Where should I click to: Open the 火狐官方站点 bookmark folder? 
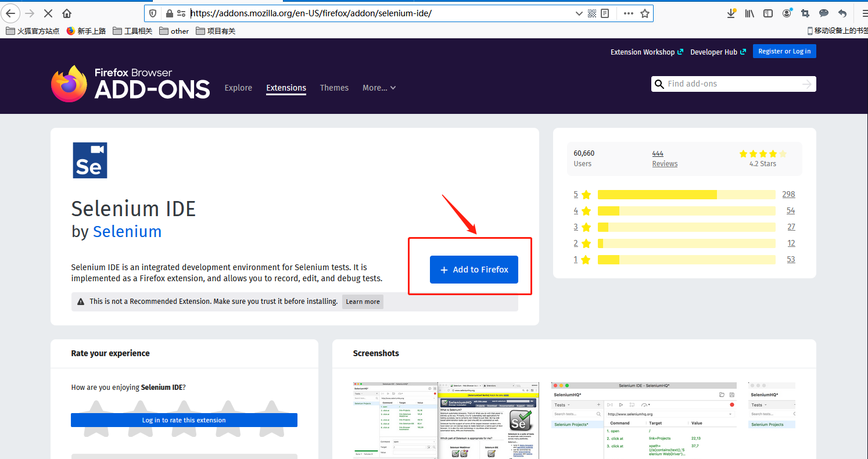point(33,31)
